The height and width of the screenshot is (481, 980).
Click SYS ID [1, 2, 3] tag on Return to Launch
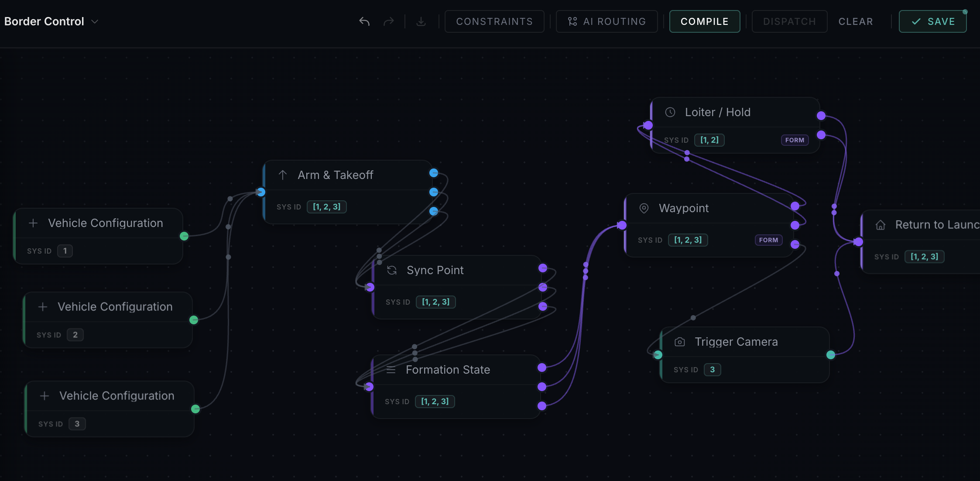(925, 257)
